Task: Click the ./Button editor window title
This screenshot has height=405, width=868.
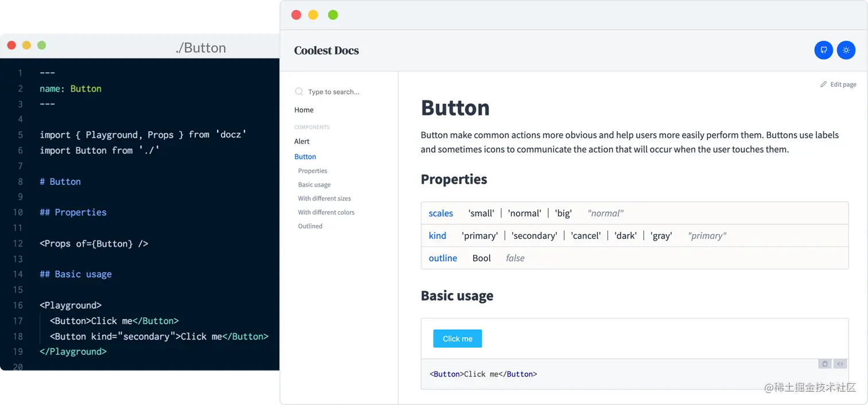Action: click(x=200, y=48)
